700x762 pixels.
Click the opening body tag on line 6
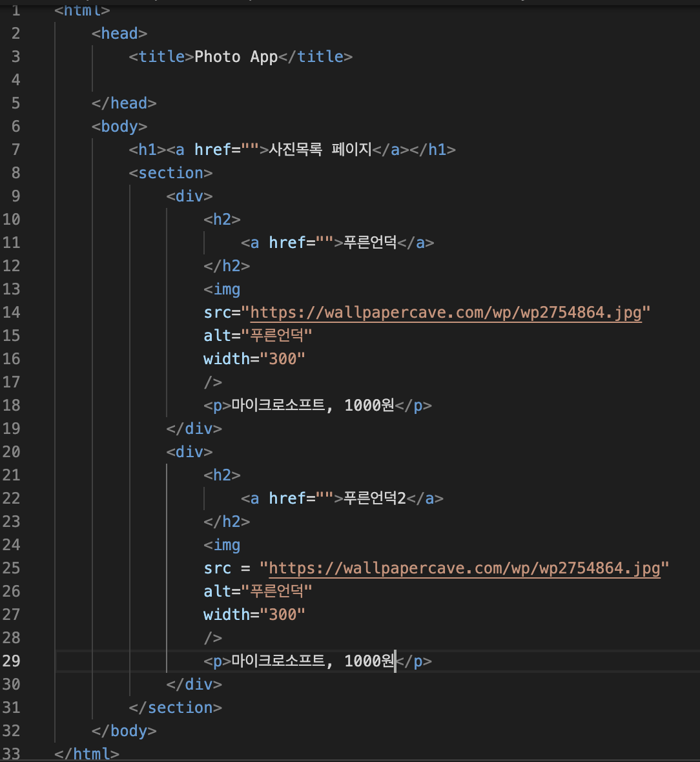pos(119,127)
